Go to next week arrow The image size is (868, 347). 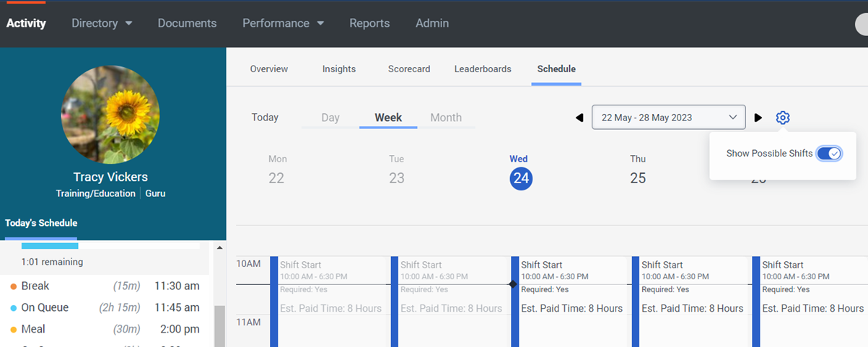coord(758,118)
